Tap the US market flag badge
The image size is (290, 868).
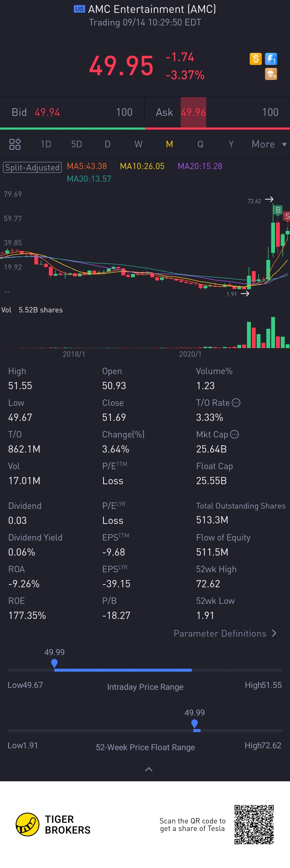(79, 9)
